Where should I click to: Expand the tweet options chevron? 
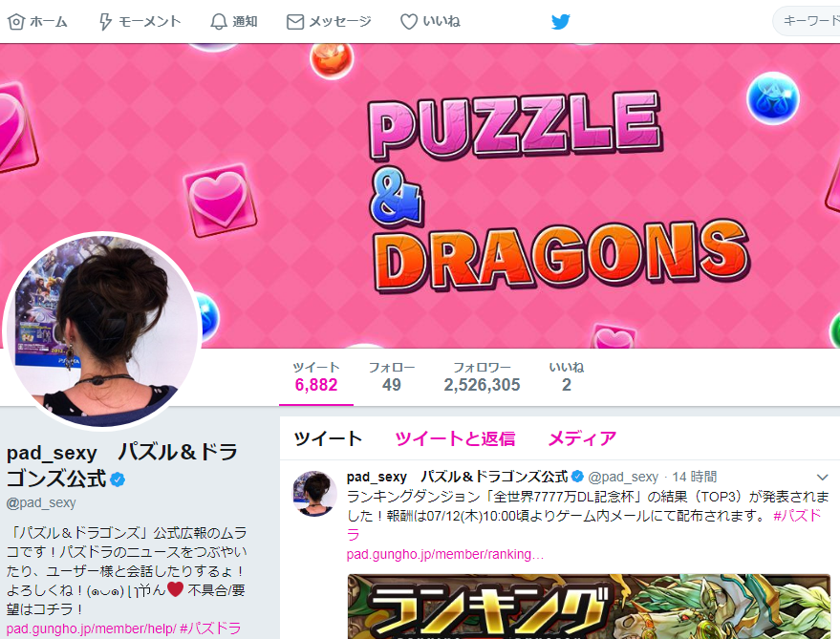coord(823,477)
